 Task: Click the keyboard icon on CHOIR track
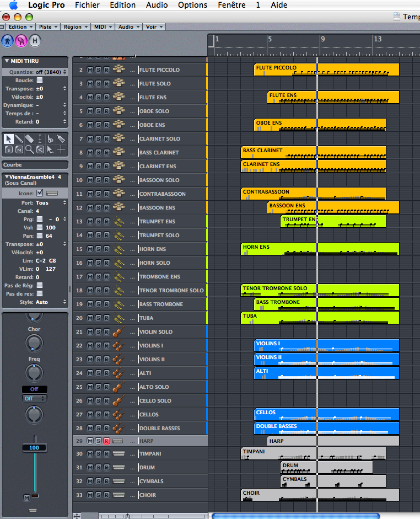(x=119, y=495)
